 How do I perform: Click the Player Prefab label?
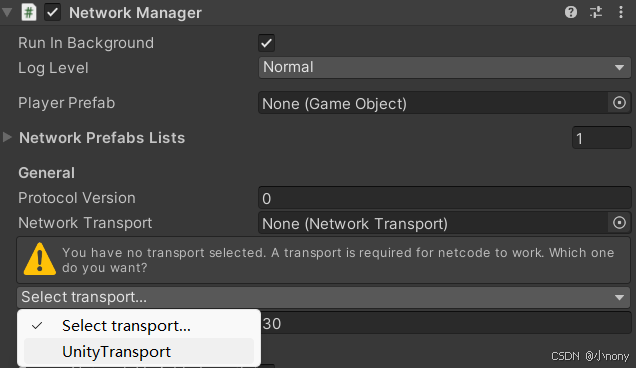click(67, 103)
